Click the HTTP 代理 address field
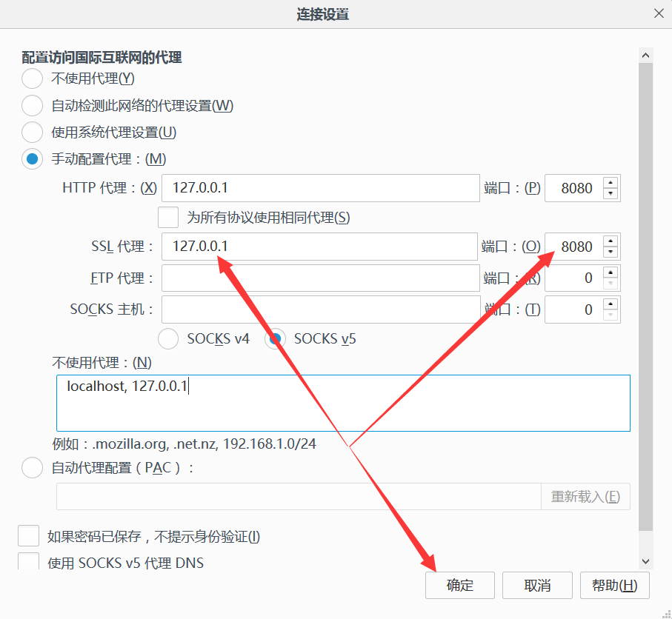 pyautogui.click(x=320, y=188)
